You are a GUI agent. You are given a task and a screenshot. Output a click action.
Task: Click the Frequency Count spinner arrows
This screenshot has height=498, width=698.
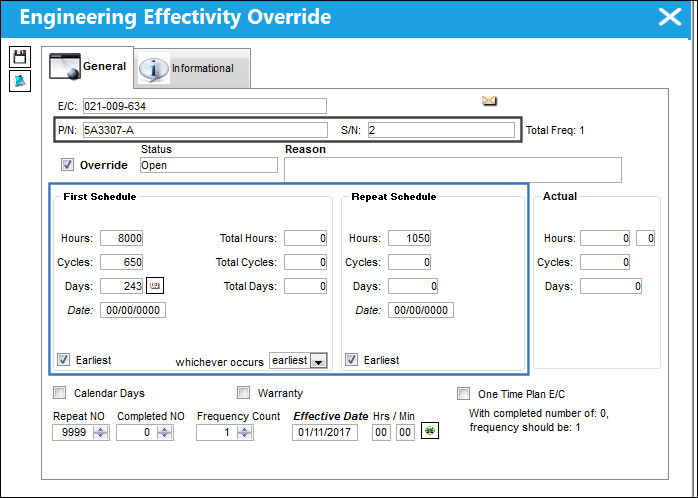pyautogui.click(x=245, y=432)
